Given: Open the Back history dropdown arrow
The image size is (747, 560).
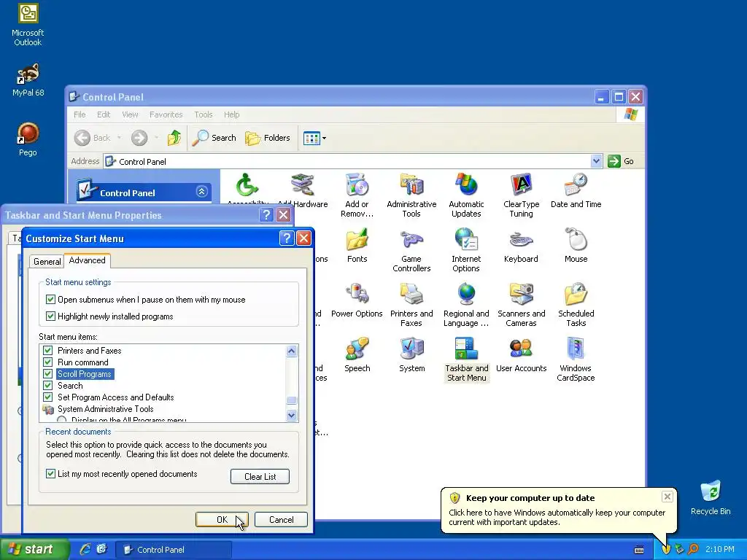Looking at the screenshot, I should click(119, 138).
